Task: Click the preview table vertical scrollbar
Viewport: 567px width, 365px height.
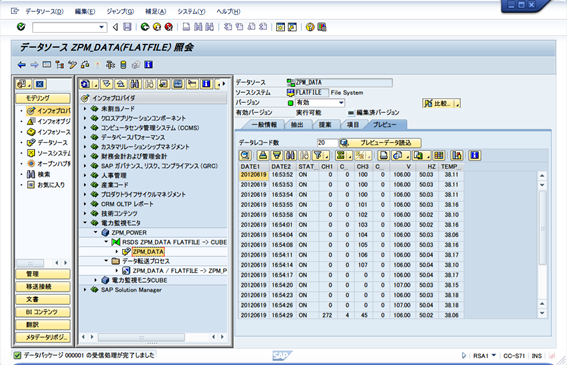Action: 542,228
